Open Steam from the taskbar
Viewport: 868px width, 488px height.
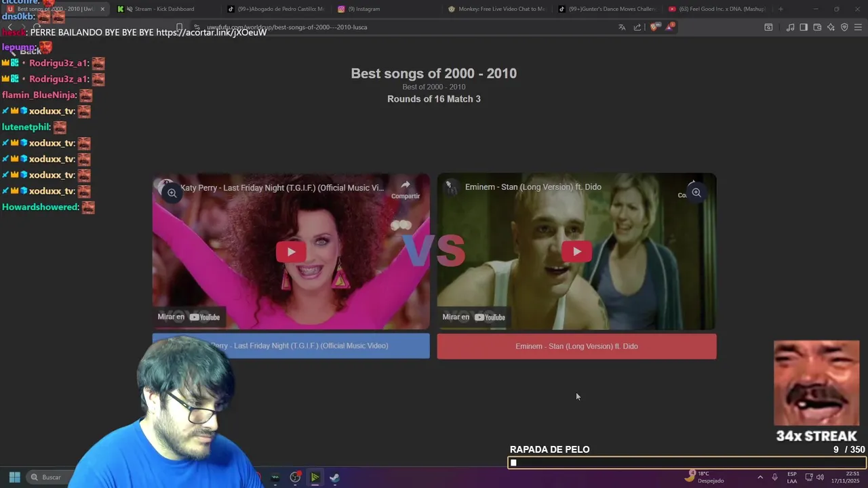pos(334,477)
